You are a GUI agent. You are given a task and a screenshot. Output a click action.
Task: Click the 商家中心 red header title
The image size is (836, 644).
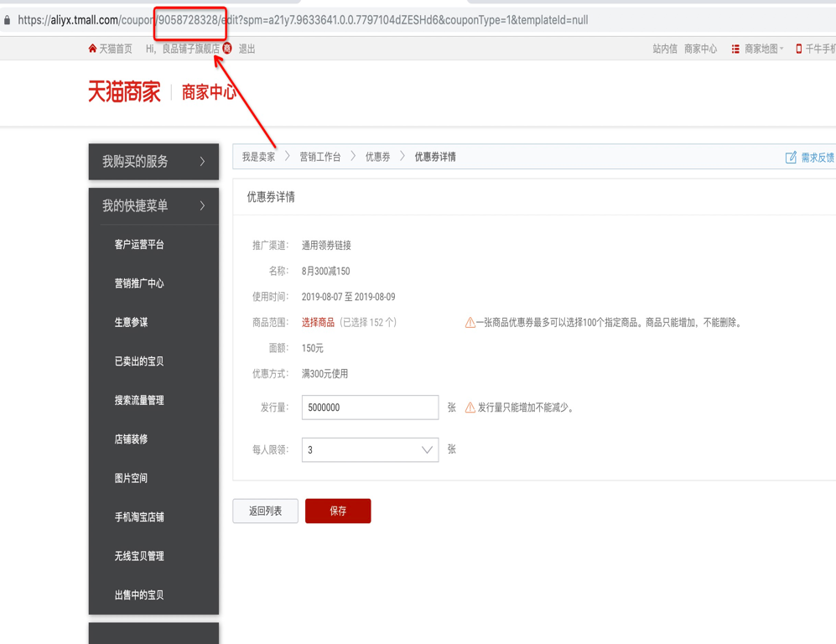[x=209, y=91]
